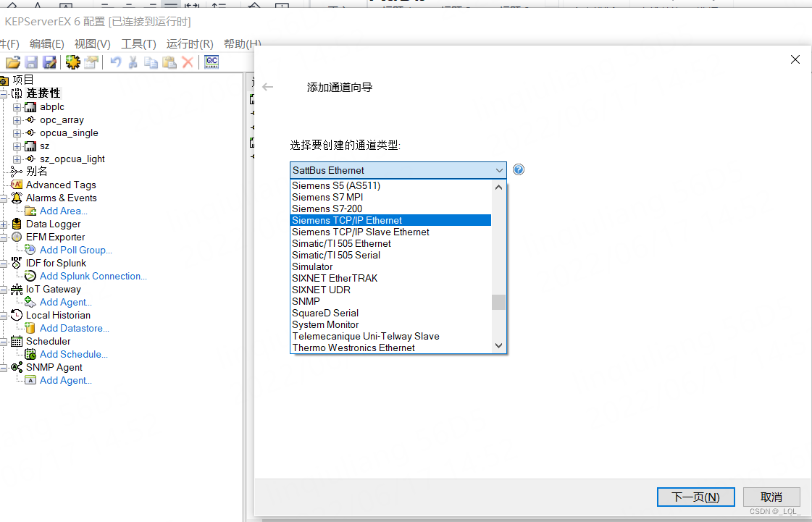Image resolution: width=812 pixels, height=522 pixels.
Task: Open the 运行时(R) menu
Action: pos(190,44)
